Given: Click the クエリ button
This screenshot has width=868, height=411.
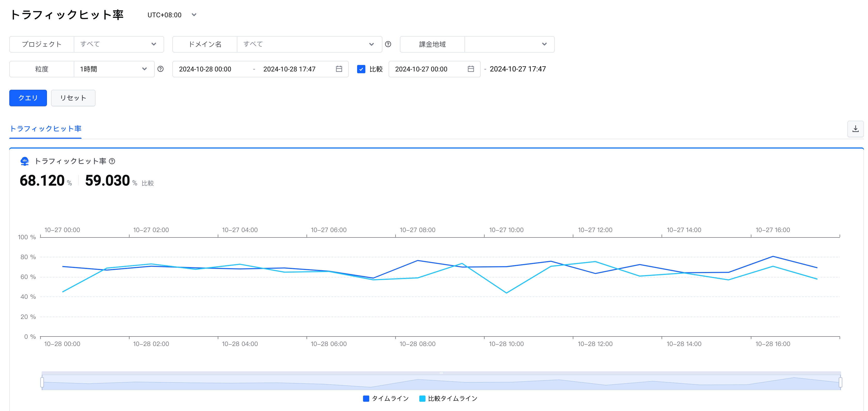Looking at the screenshot, I should (x=28, y=98).
